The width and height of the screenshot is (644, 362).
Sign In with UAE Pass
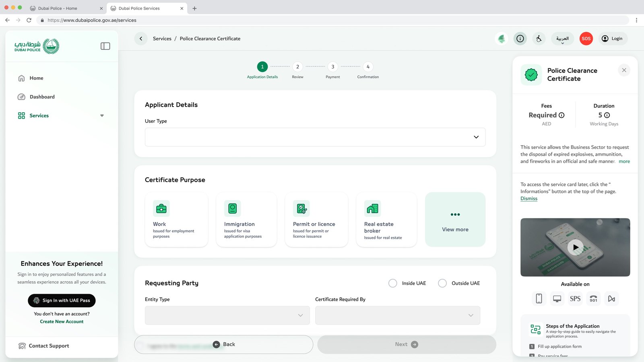[62, 300]
